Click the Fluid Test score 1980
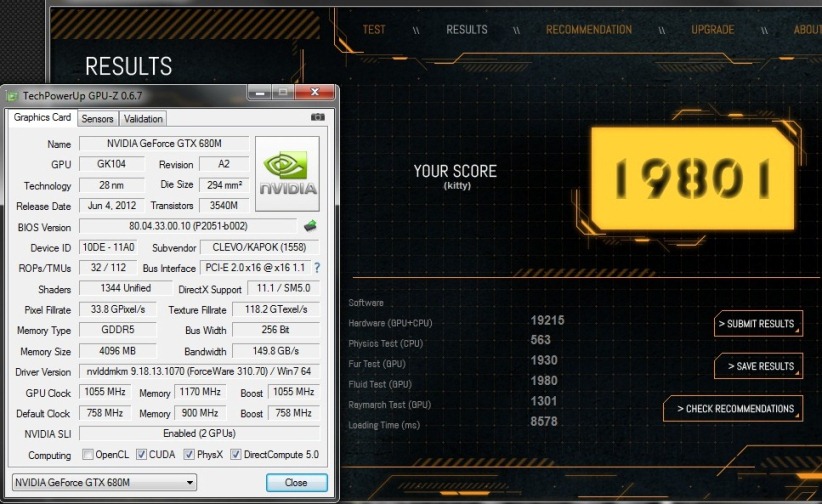Image resolution: width=822 pixels, height=504 pixels. (544, 381)
